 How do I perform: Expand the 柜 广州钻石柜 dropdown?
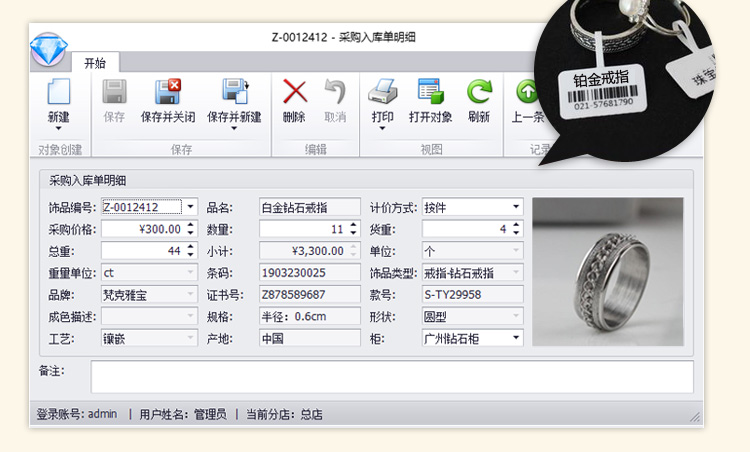(516, 339)
